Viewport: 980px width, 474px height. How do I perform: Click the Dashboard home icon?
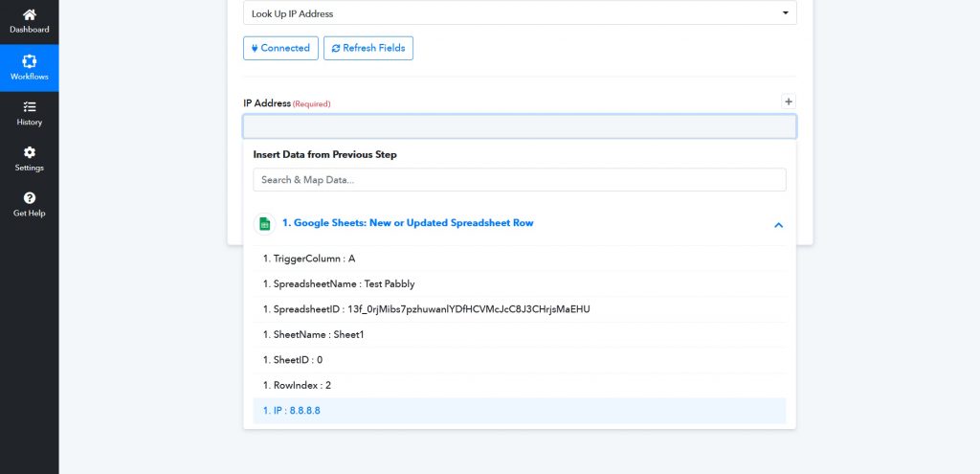(x=29, y=15)
